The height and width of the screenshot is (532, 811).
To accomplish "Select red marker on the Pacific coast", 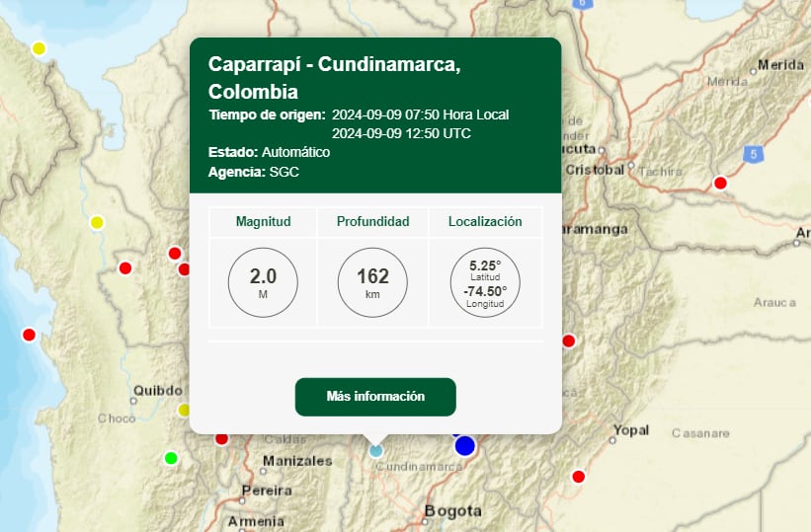I will [29, 335].
